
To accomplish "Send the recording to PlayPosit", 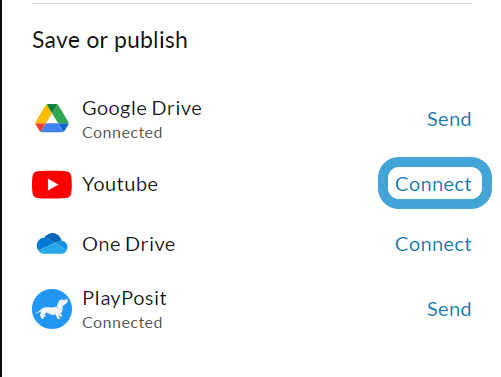I will [x=449, y=309].
